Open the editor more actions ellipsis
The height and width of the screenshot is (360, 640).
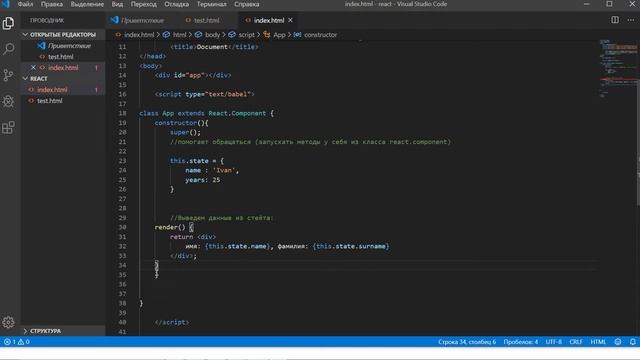[631, 20]
